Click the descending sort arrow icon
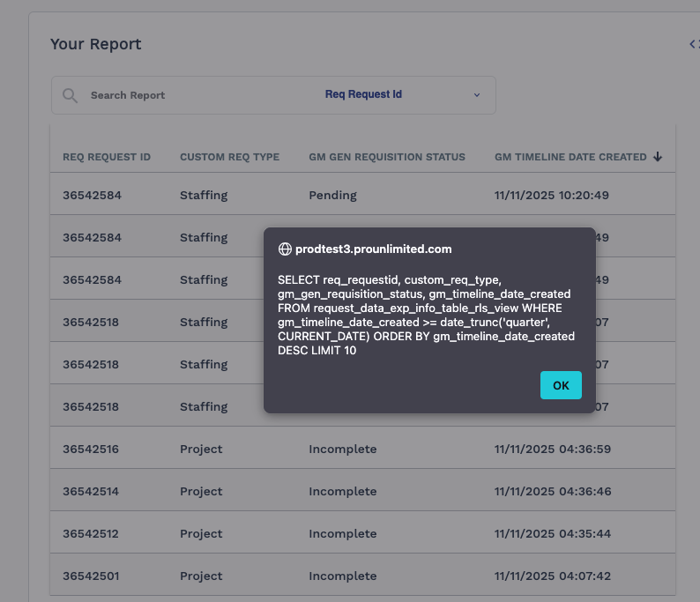The image size is (700, 602). [658, 157]
